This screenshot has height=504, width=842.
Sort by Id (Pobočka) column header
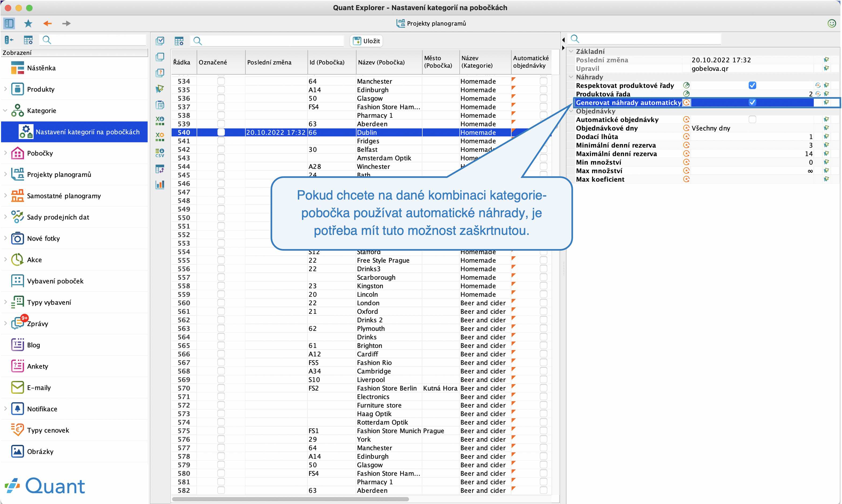pyautogui.click(x=332, y=62)
